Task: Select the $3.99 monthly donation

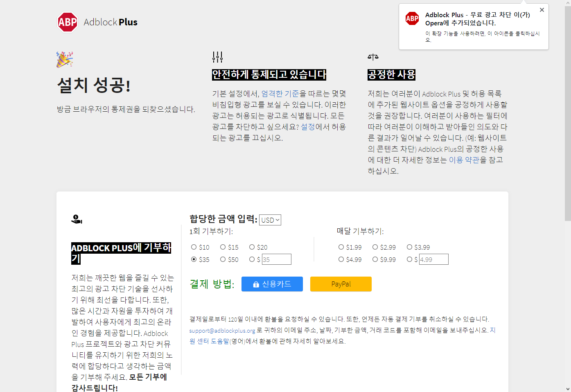Action: pyautogui.click(x=409, y=247)
